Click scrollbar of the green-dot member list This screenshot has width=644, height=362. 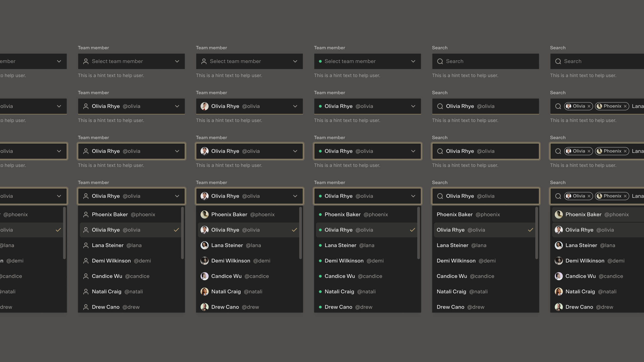pos(418,233)
